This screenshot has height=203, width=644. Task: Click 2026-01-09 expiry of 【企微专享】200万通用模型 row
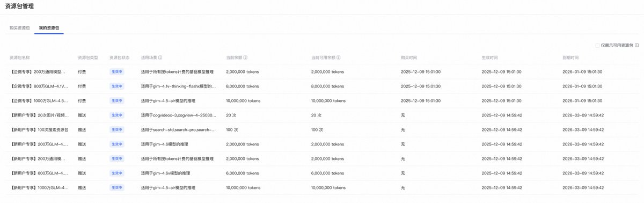click(582, 71)
